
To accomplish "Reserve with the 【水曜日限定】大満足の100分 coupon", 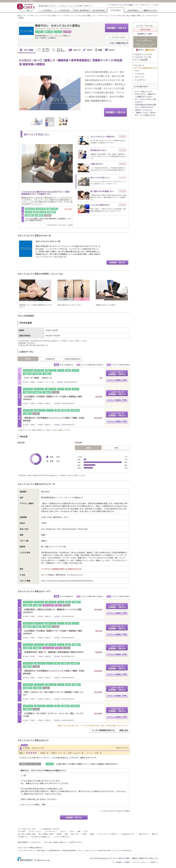I will pyautogui.click(x=117, y=606).
